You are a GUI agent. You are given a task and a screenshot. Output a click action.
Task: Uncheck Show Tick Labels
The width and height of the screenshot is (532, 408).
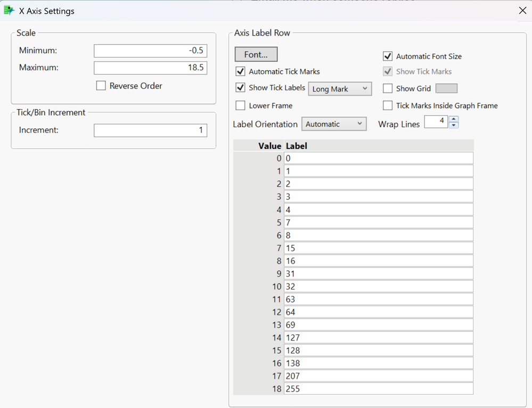[x=240, y=88]
